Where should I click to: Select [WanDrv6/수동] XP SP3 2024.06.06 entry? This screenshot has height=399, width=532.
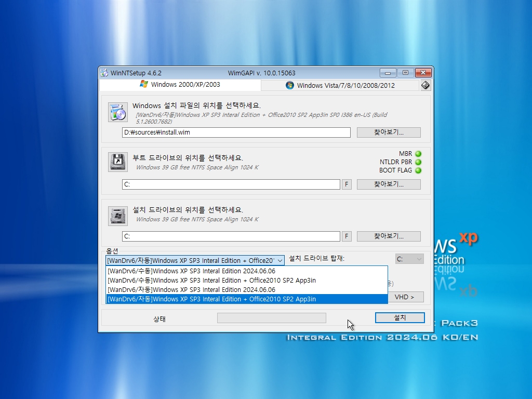pyautogui.click(x=247, y=271)
